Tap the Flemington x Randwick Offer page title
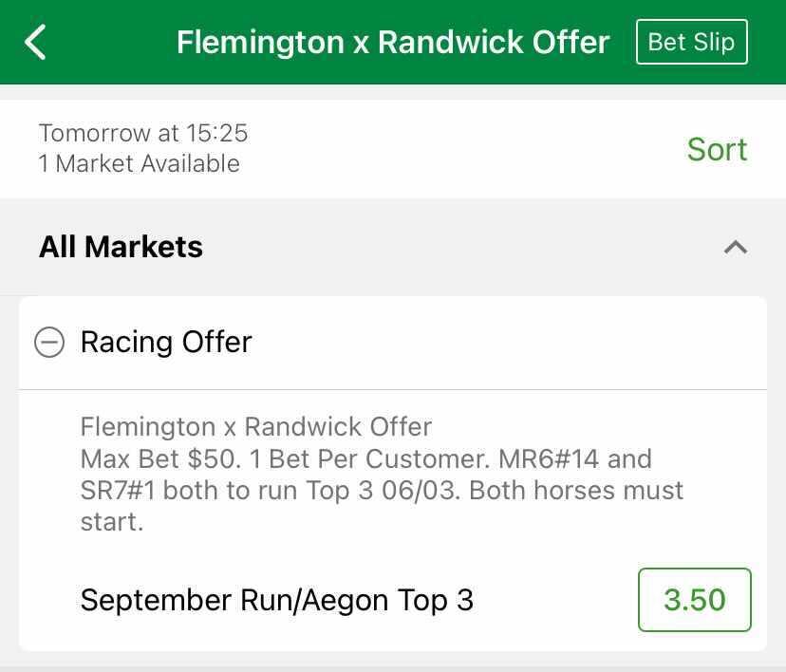 [393, 43]
